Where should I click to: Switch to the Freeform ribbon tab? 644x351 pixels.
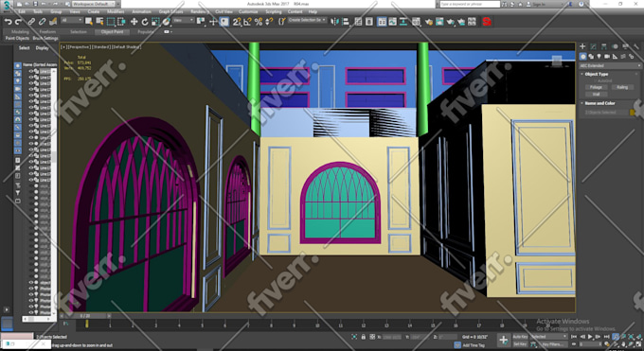(x=47, y=31)
